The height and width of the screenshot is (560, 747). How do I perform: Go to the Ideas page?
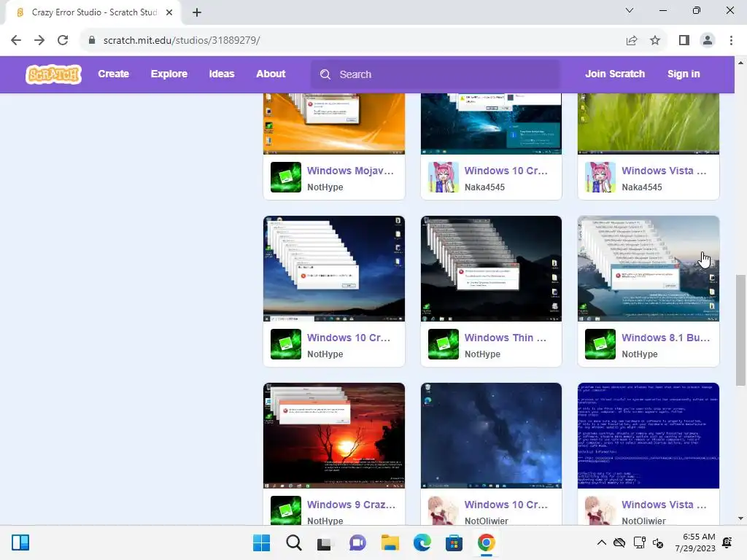pos(222,74)
